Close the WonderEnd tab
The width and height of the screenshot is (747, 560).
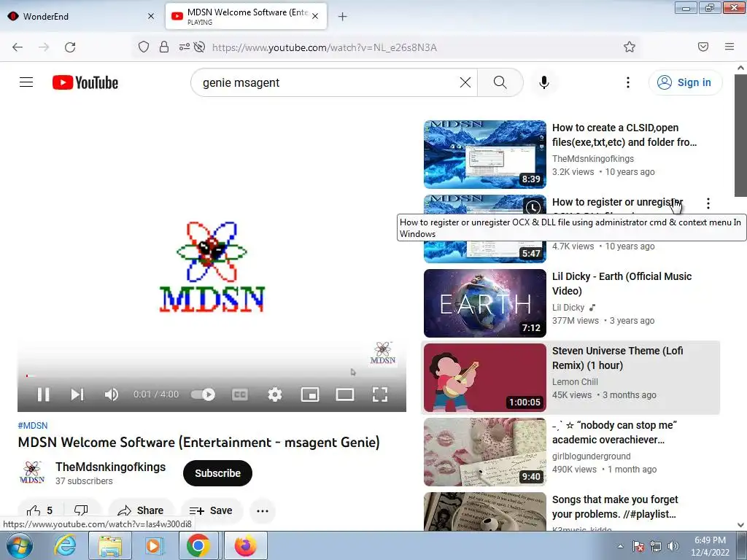click(151, 16)
